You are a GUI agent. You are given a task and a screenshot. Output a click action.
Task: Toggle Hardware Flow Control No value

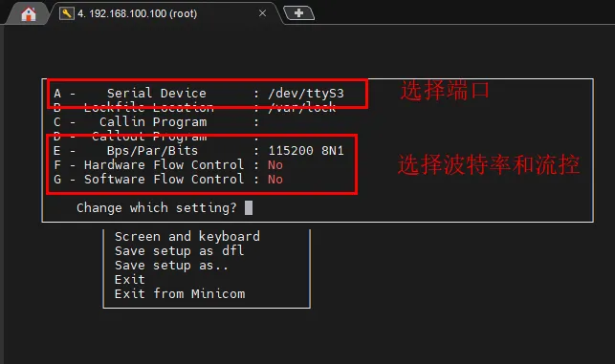pos(275,165)
